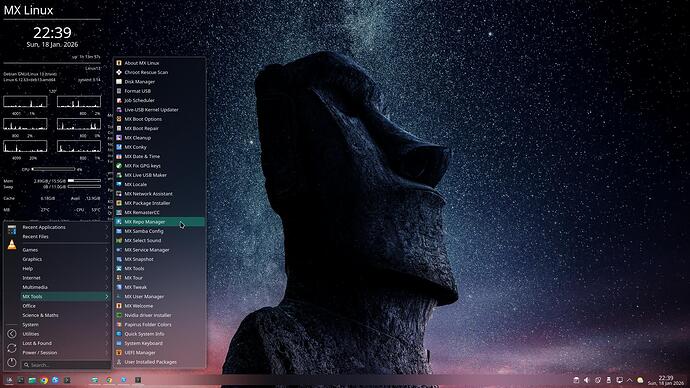Viewport: 690px width, 388px height.
Task: Open User Installed Packages
Action: [159, 362]
